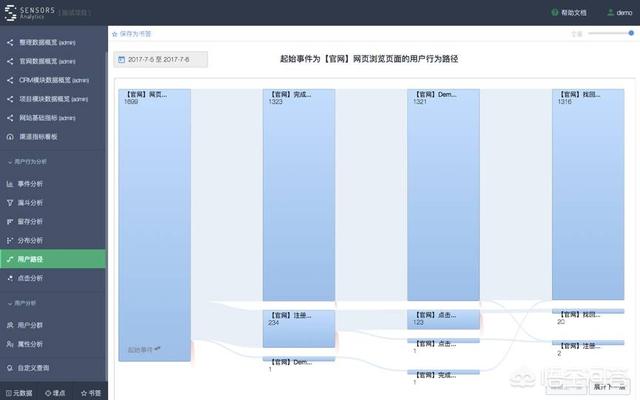
Task: Select node 【官网】找回... with 1316
Action: point(588,194)
